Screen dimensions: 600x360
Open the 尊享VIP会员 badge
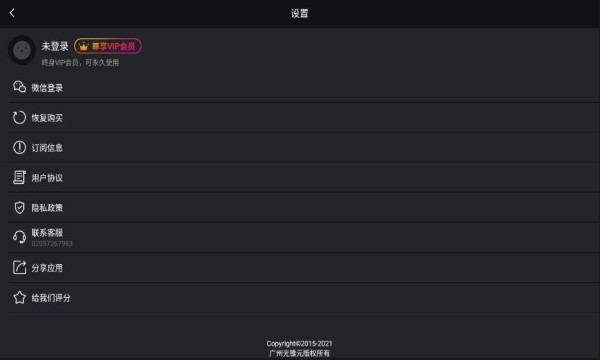pos(108,46)
